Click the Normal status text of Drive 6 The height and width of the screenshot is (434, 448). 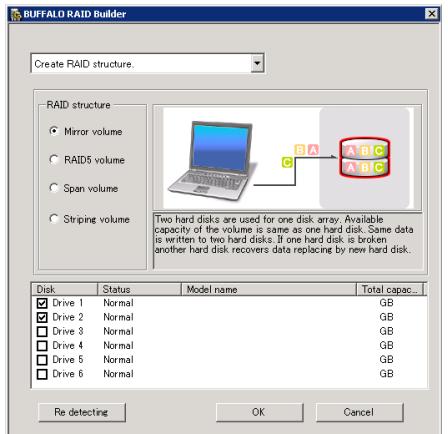pos(118,374)
